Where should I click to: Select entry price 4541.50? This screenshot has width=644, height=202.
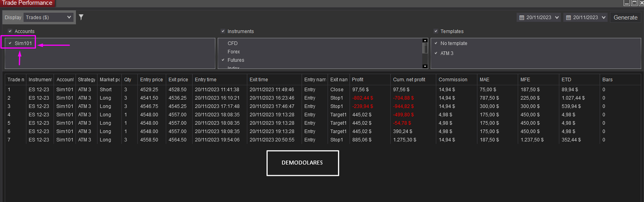coord(149,98)
